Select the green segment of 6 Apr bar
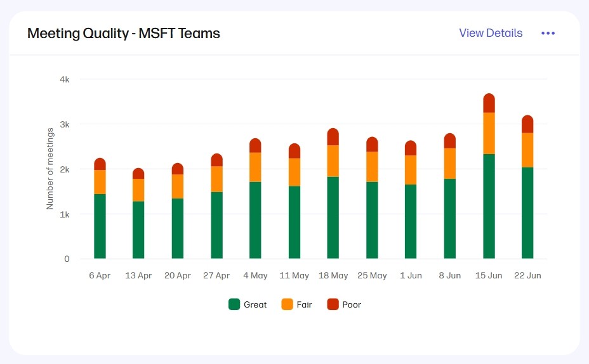 100,226
